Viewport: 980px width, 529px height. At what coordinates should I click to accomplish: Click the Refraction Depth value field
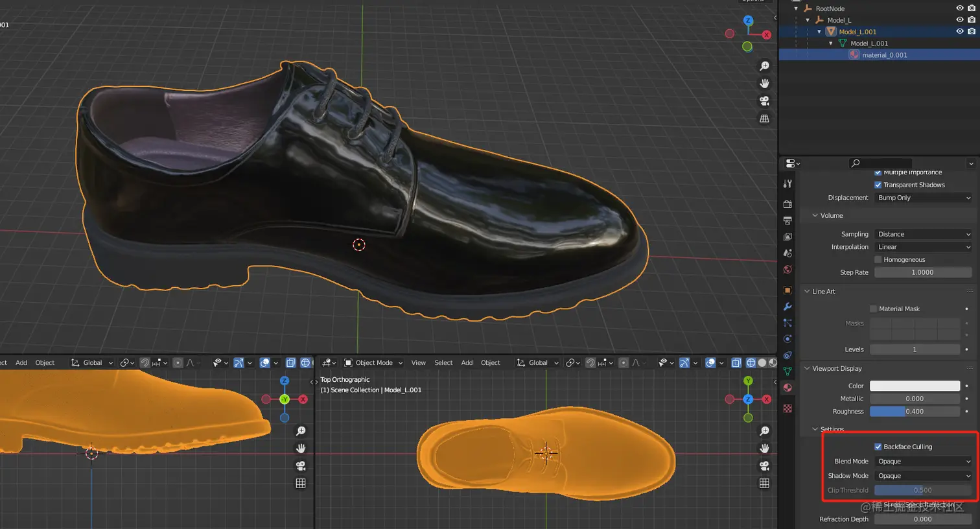click(922, 519)
